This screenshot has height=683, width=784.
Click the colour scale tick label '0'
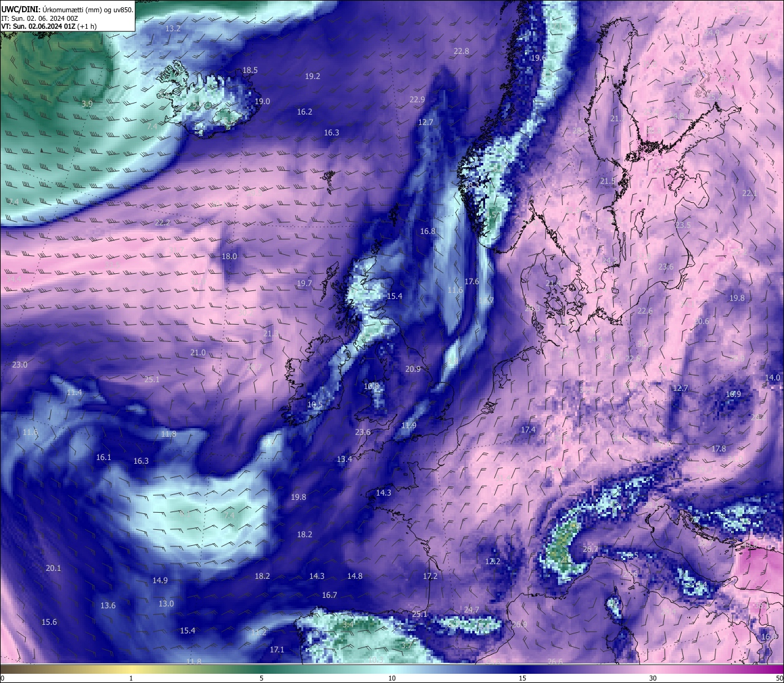[2, 678]
